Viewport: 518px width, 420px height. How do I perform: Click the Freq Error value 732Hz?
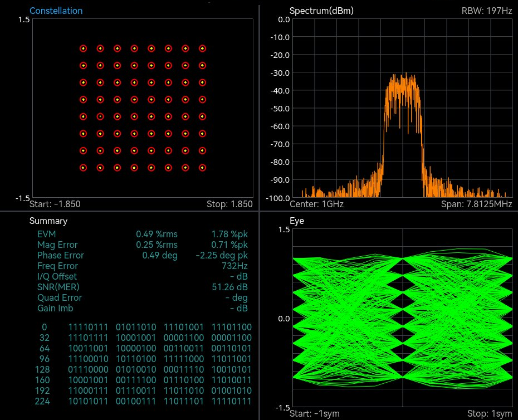pyautogui.click(x=234, y=266)
